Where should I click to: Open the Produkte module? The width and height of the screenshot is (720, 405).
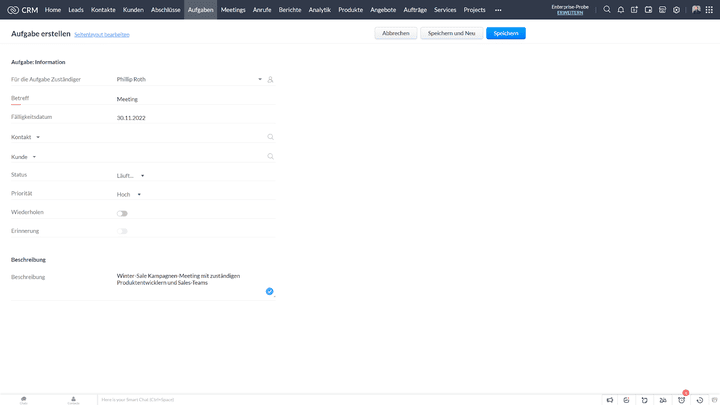point(350,10)
